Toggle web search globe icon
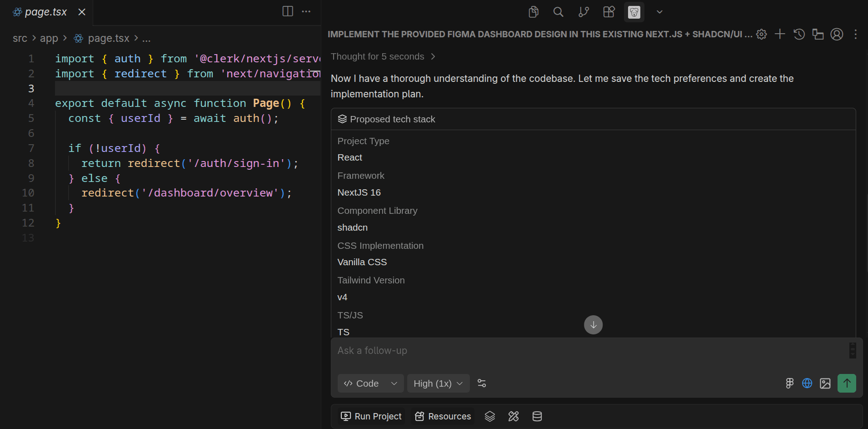 click(807, 384)
